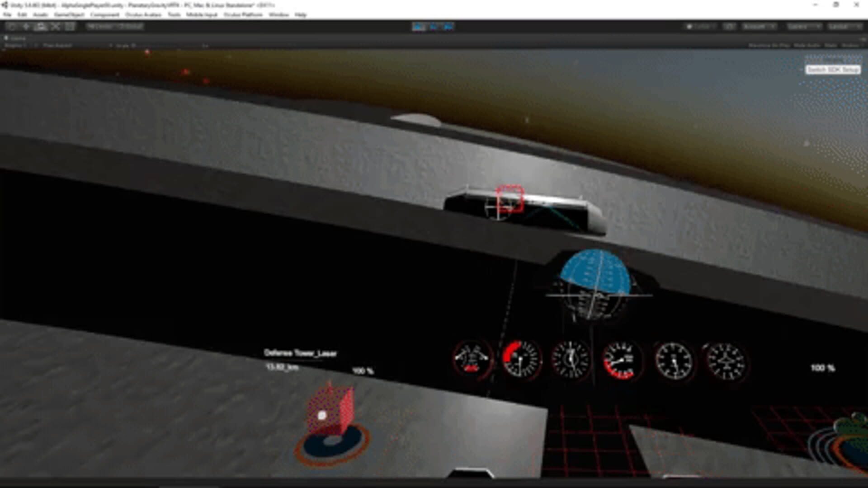Click the Step frame button

[x=448, y=27]
